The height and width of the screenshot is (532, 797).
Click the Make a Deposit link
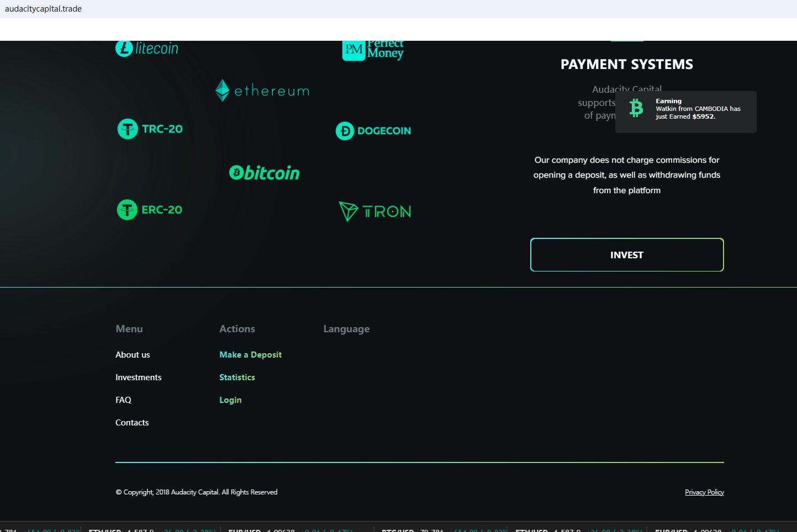(x=251, y=355)
